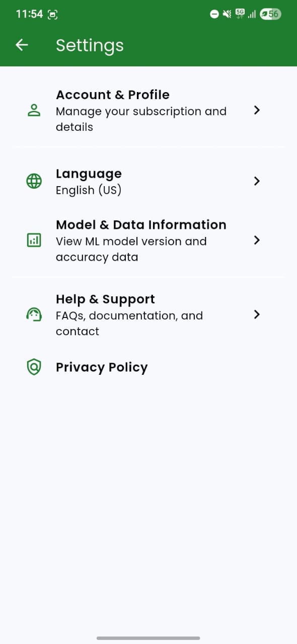Click the Privacy Policy shield icon

[34, 367]
